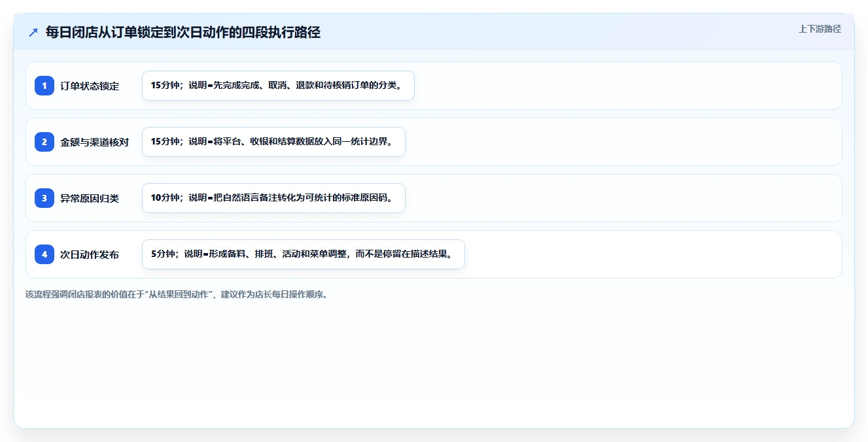Click the note about 备料、排班、活动和菜单调整
868x442 pixels.
pyautogui.click(x=303, y=254)
